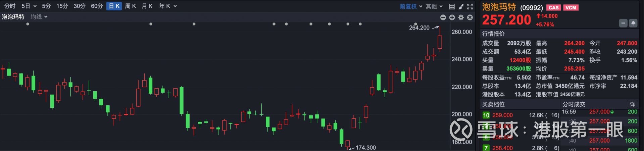The height and width of the screenshot is (151, 644).
Task: Click the 200.000 price axis label
Action: click(x=462, y=114)
